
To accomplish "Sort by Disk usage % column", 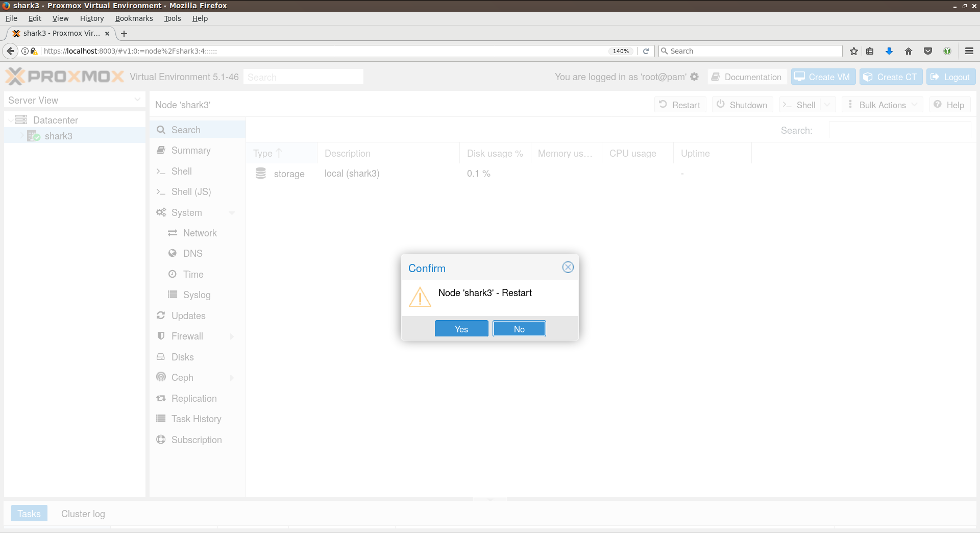I will click(495, 153).
